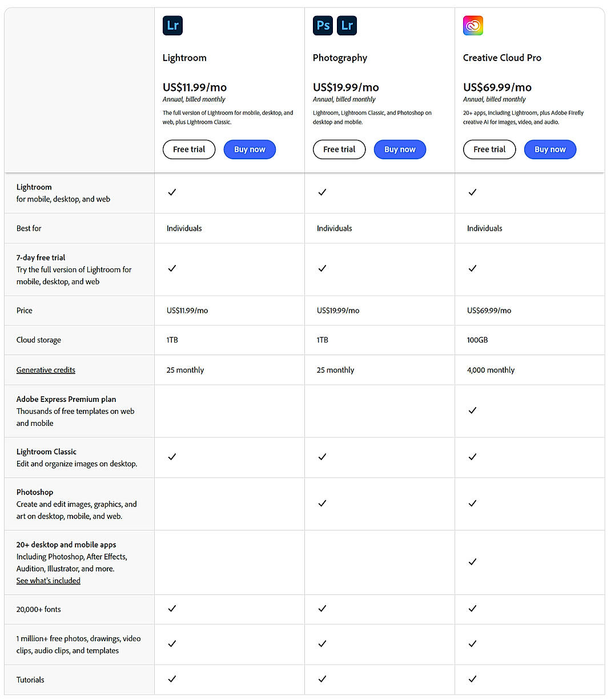Open the See what's included link
Viewport: 611px width, 700px height.
48,580
